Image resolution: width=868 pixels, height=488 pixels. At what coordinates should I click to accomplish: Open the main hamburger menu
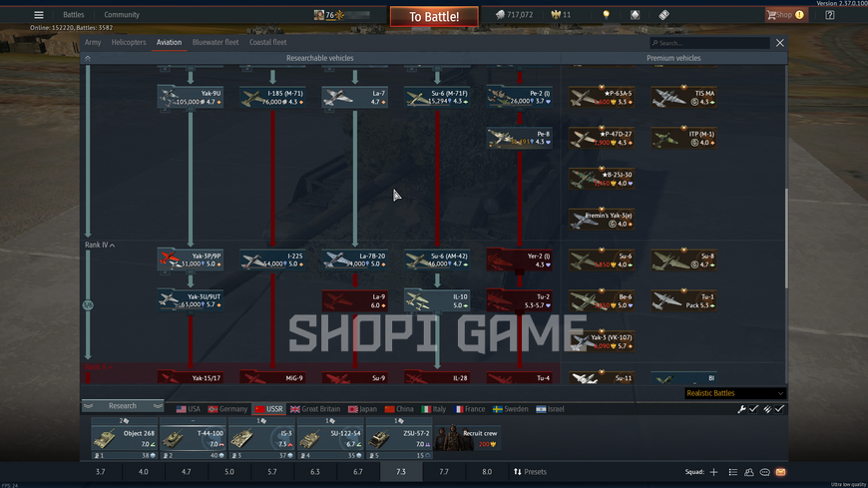38,15
